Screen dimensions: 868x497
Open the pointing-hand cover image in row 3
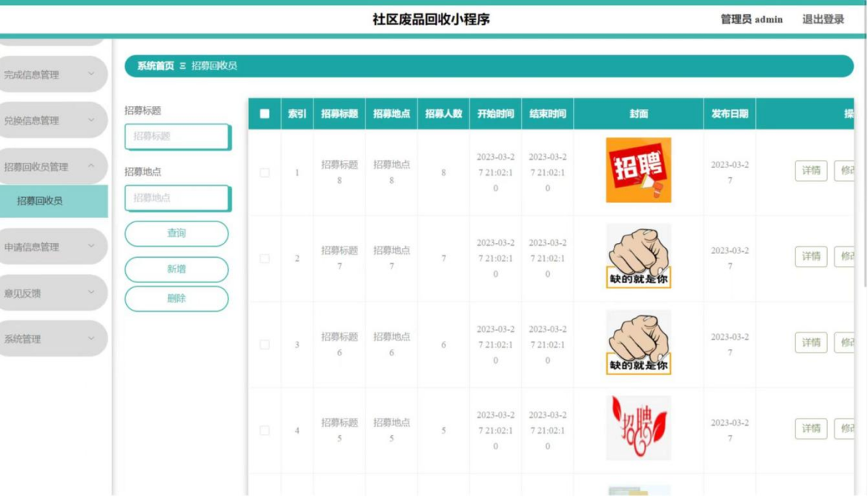pos(638,342)
